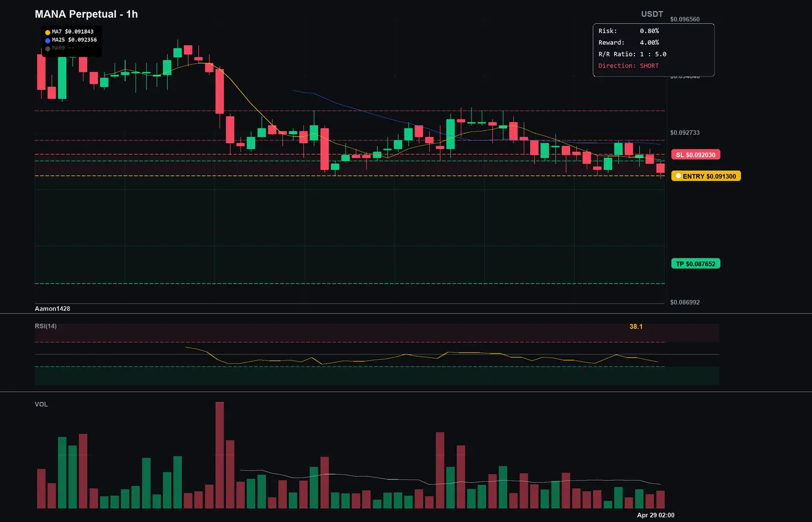
Task: Select the TP $0.087652 price tag
Action: [695, 264]
